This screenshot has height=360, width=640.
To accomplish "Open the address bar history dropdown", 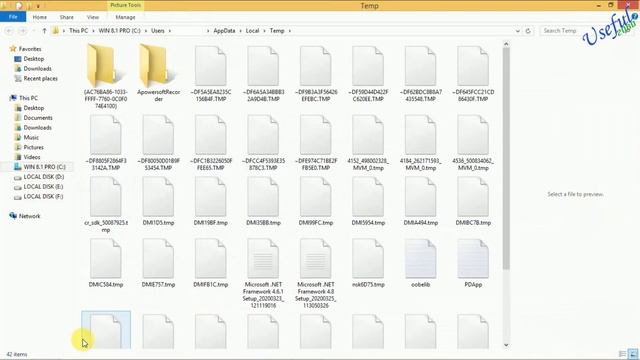I will click(x=518, y=31).
